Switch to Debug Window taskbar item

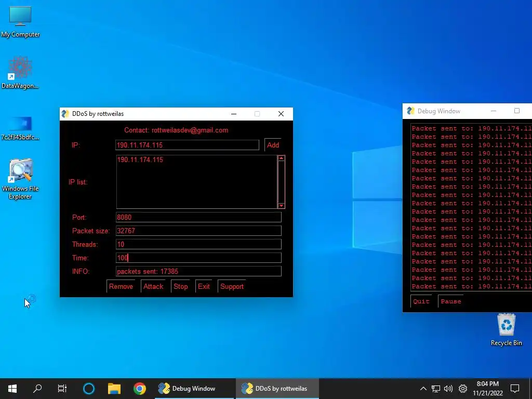[x=194, y=389]
